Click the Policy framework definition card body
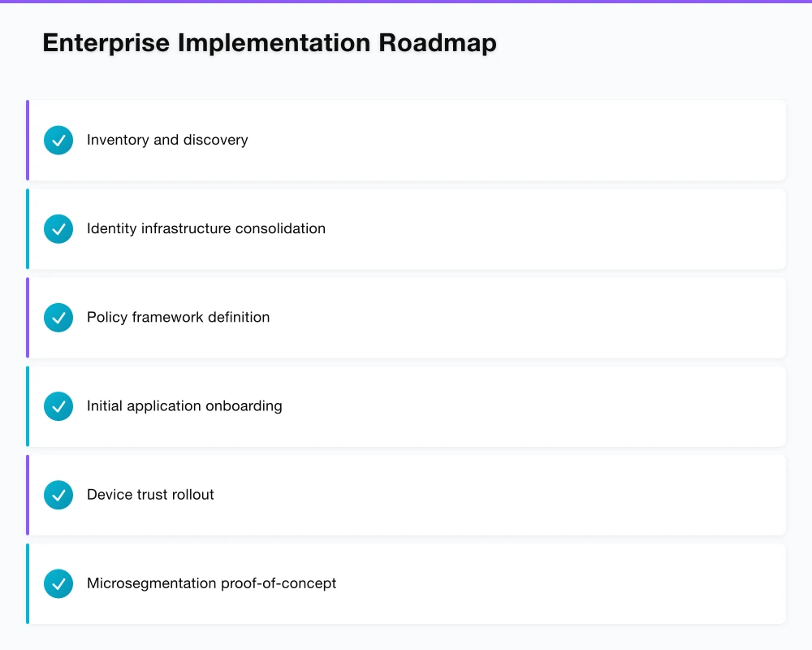This screenshot has height=650, width=812. [x=406, y=317]
